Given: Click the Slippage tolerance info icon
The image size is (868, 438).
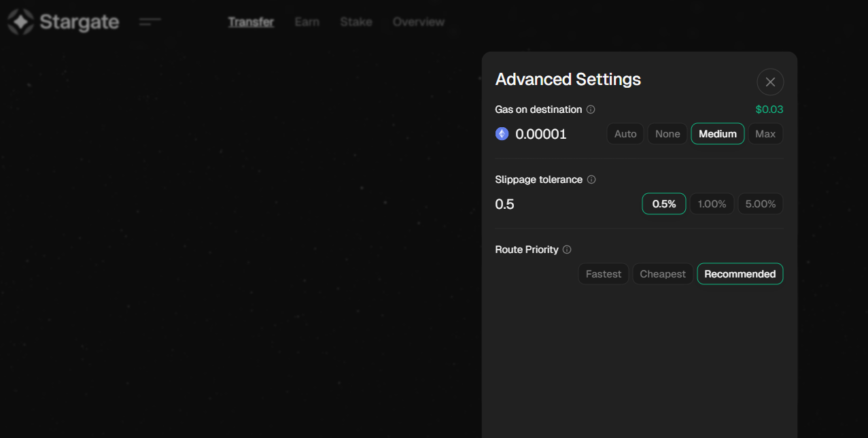Looking at the screenshot, I should pos(591,180).
